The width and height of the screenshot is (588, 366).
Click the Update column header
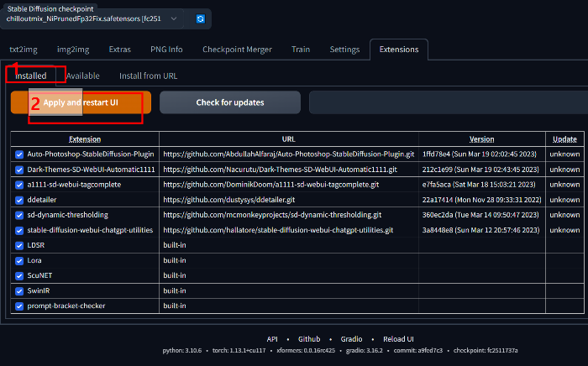(x=564, y=139)
